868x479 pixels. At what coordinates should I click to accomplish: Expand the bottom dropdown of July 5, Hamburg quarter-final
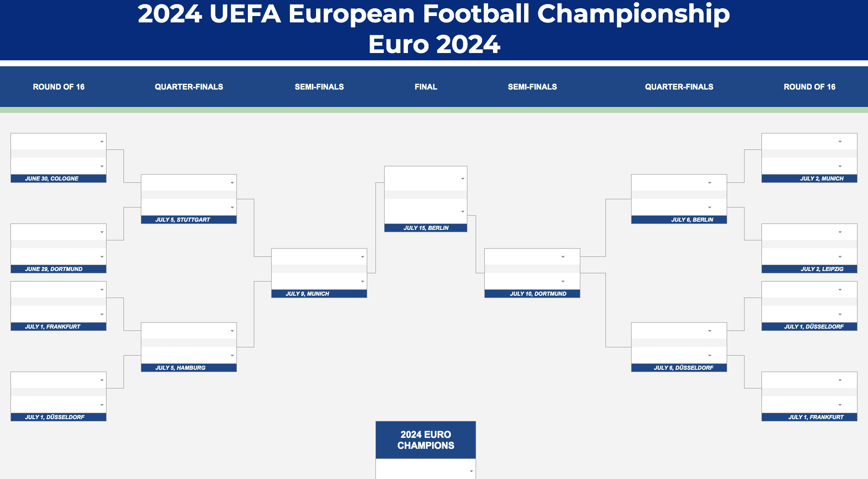pyautogui.click(x=231, y=355)
